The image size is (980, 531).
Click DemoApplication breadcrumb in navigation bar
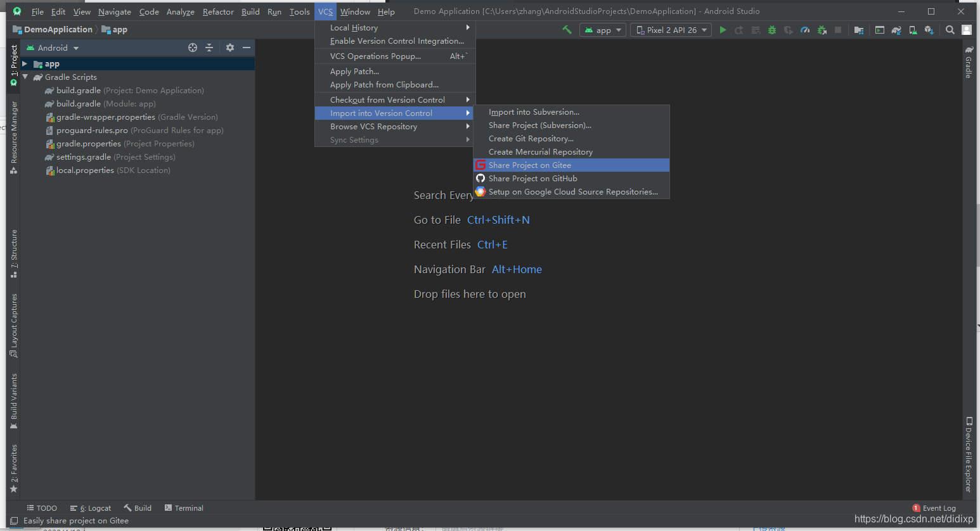pyautogui.click(x=53, y=30)
